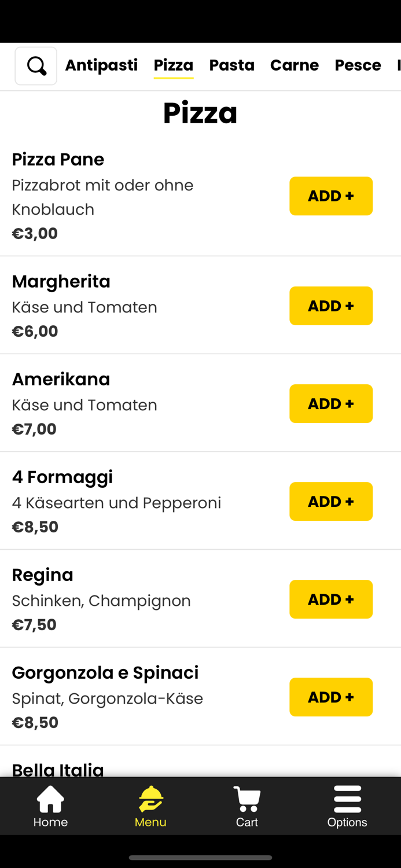Select the Pizza category tab
The image size is (401, 868).
pyautogui.click(x=174, y=65)
